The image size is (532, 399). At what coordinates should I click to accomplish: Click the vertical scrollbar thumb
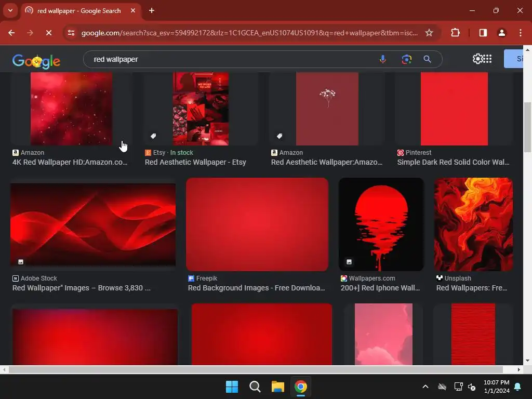pyautogui.click(x=527, y=127)
